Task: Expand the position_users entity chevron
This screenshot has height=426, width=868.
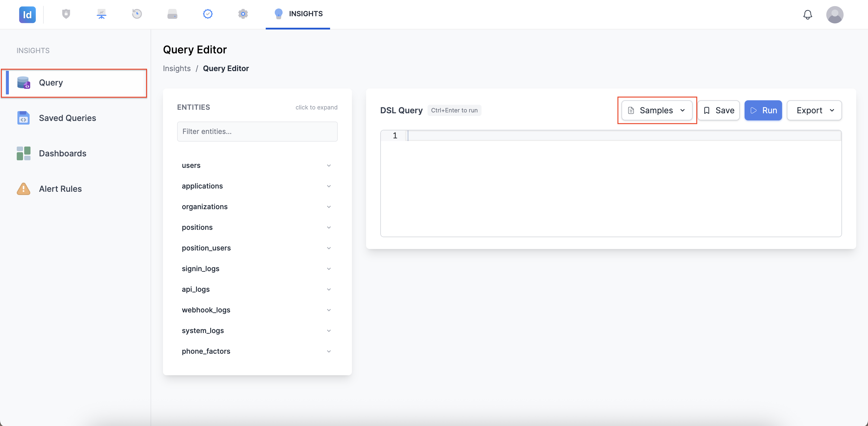Action: [x=329, y=248]
